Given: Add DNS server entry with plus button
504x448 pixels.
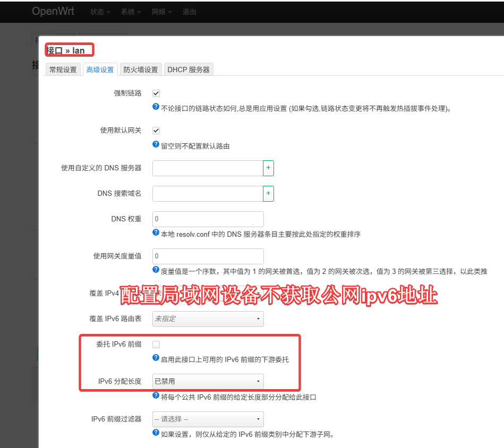Looking at the screenshot, I should tap(268, 168).
